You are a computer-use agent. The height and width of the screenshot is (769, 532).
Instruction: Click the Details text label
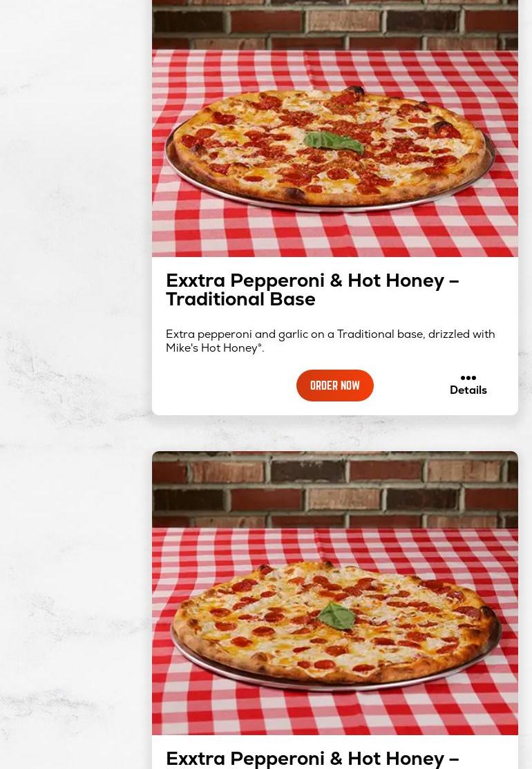(x=468, y=390)
